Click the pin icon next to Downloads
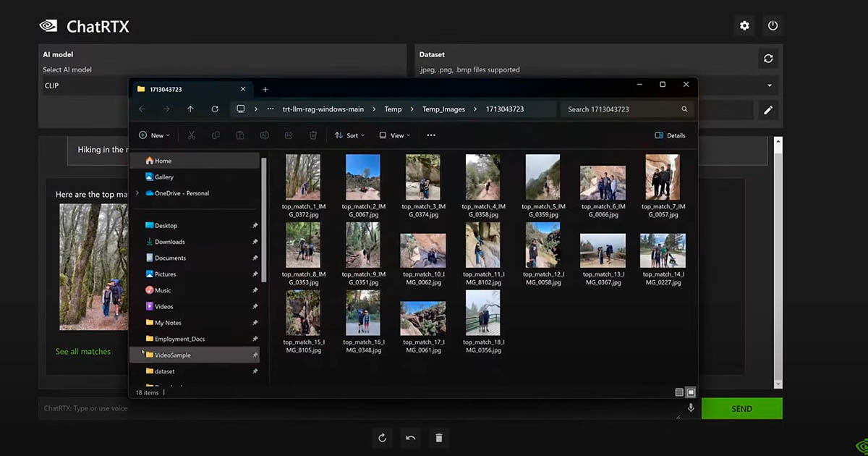Image resolution: width=868 pixels, height=456 pixels. point(255,242)
